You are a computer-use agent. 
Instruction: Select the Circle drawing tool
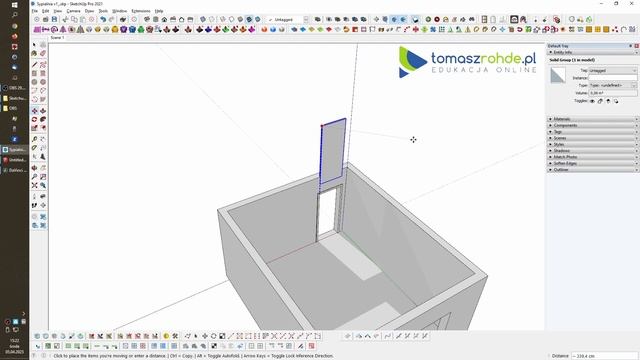34,82
